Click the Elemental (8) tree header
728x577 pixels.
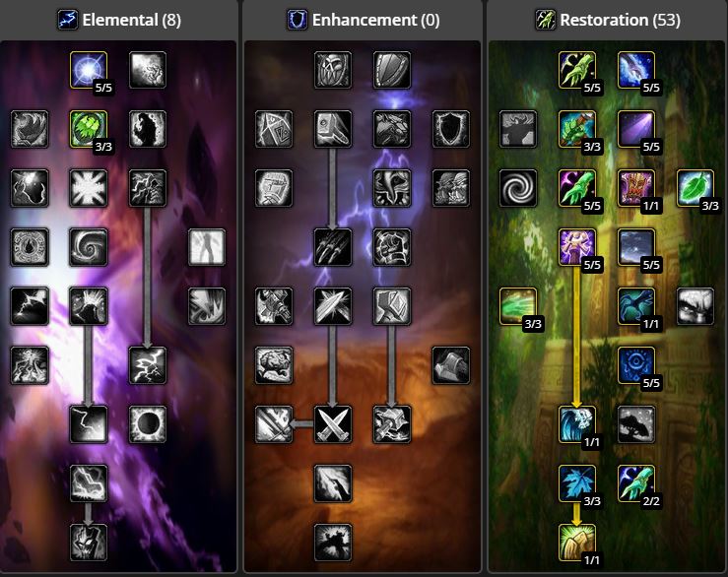tap(131, 20)
